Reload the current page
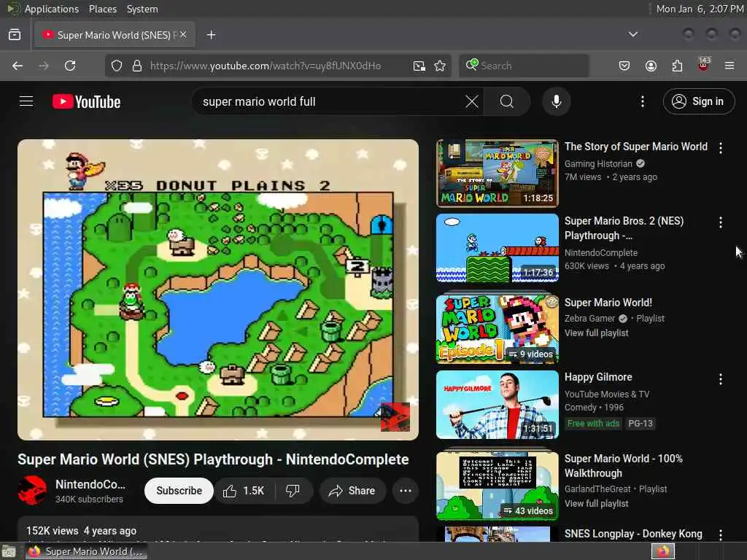This screenshot has height=560, width=747. tap(70, 66)
